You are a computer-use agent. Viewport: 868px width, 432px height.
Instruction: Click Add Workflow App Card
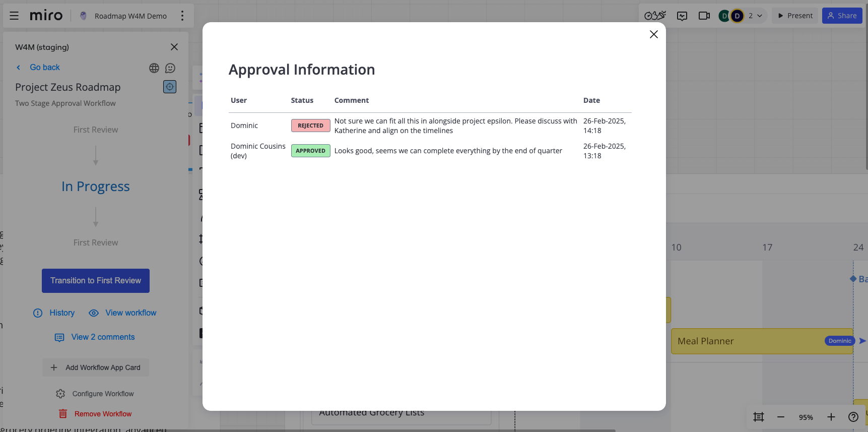96,367
